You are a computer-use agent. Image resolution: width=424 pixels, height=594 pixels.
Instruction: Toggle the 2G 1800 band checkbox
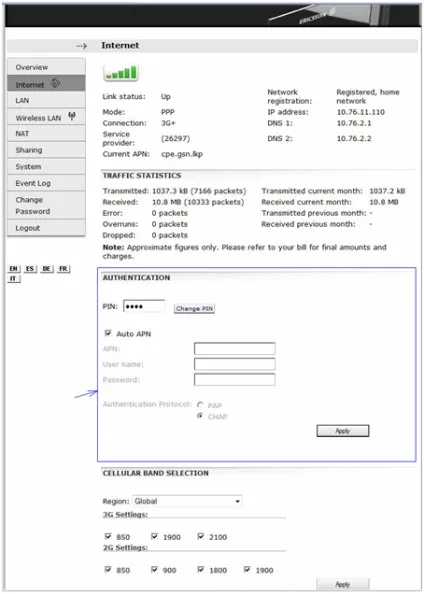click(x=201, y=569)
